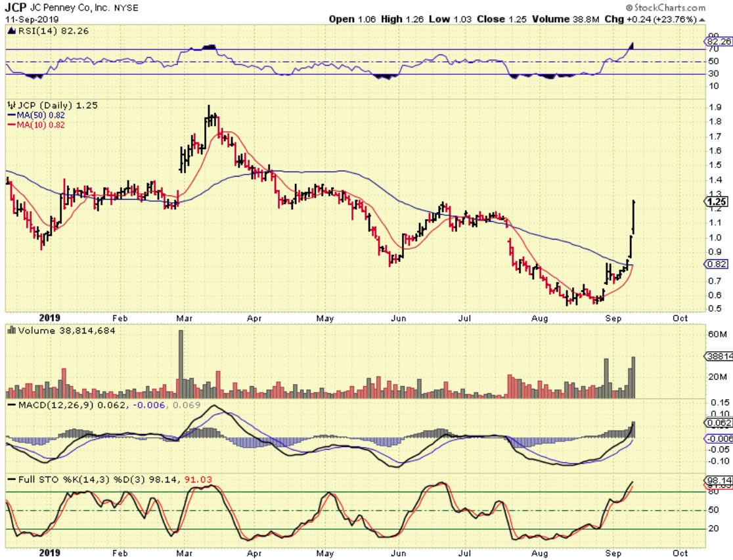Click the Low 1.03 value in header

point(450,19)
